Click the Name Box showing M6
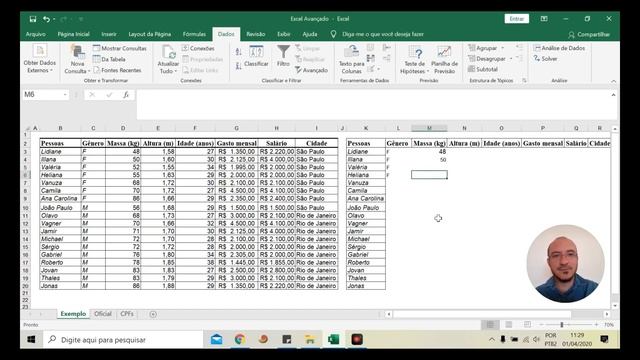The width and height of the screenshot is (640, 360). (42, 95)
